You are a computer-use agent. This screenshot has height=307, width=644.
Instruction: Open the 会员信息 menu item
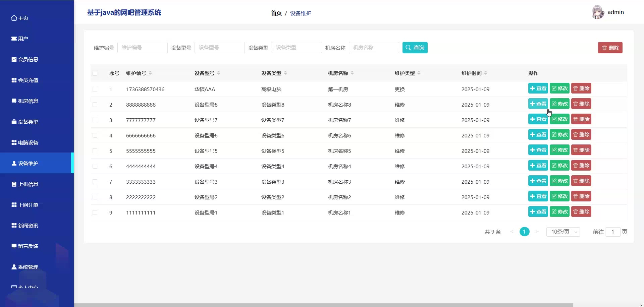point(37,60)
